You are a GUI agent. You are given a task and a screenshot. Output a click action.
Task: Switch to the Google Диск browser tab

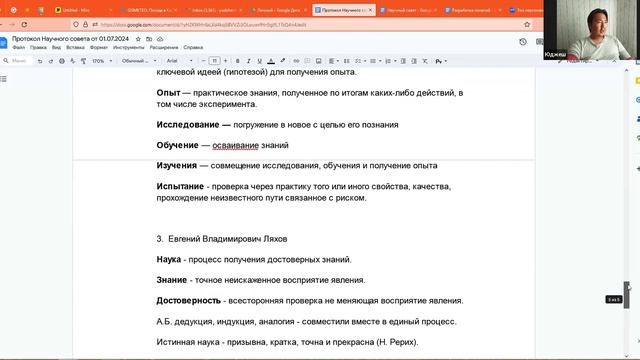(278, 10)
